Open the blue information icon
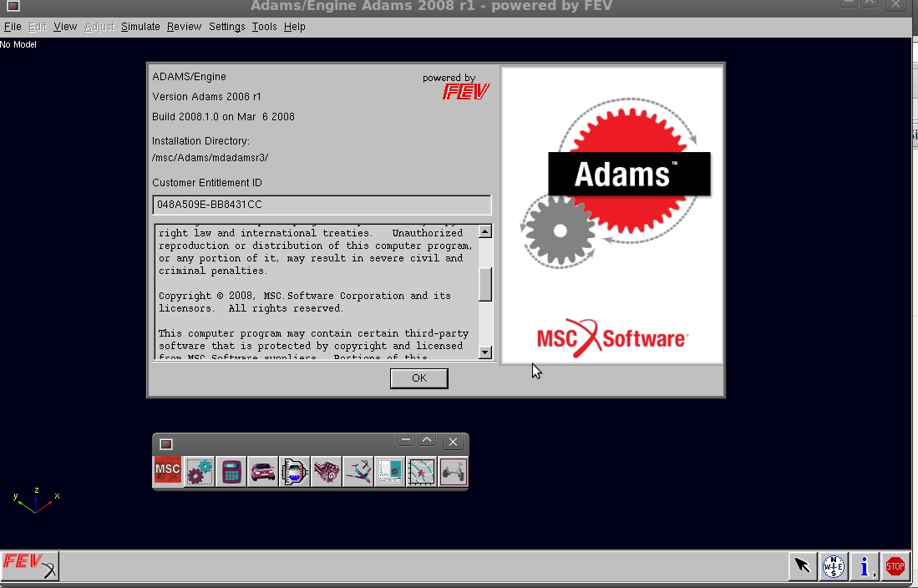The image size is (918, 588). [x=865, y=566]
